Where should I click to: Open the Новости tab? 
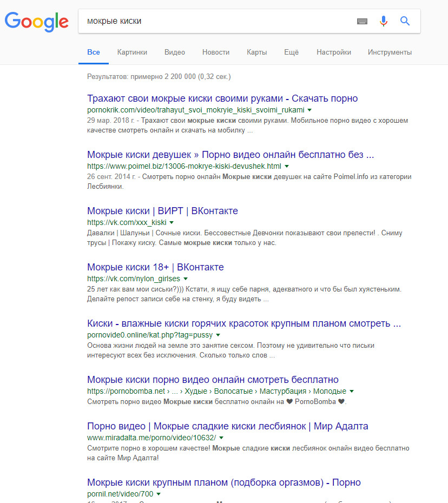click(216, 52)
